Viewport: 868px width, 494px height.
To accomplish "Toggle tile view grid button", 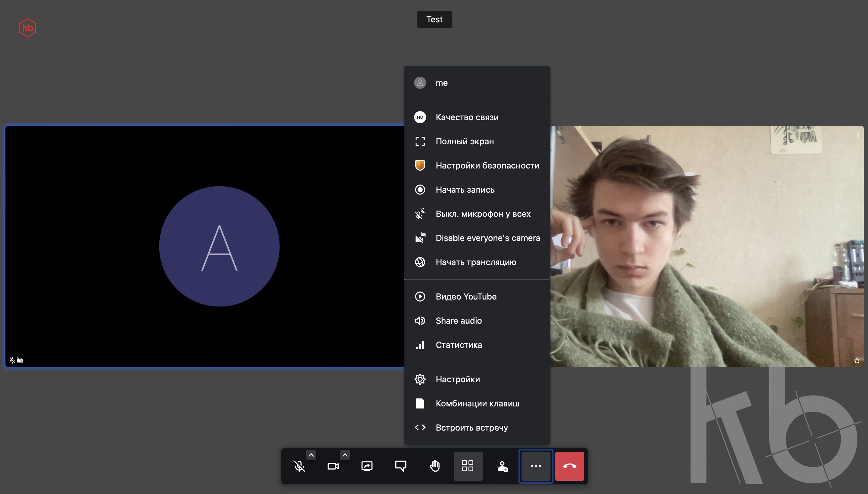I will 468,466.
